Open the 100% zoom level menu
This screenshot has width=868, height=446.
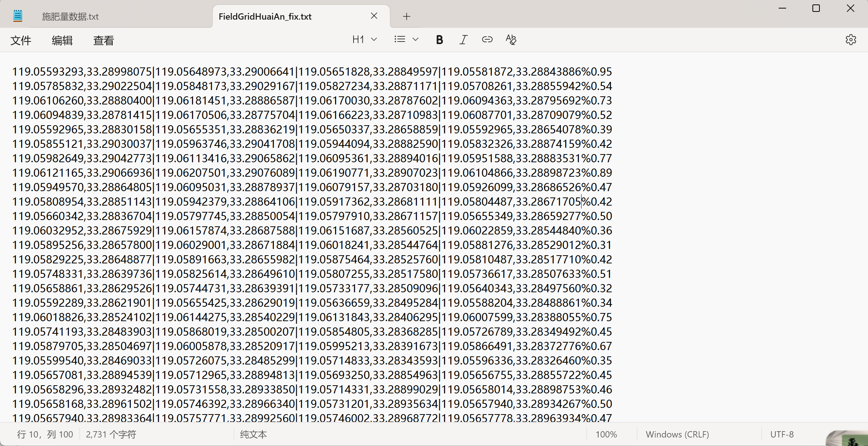[606, 434]
